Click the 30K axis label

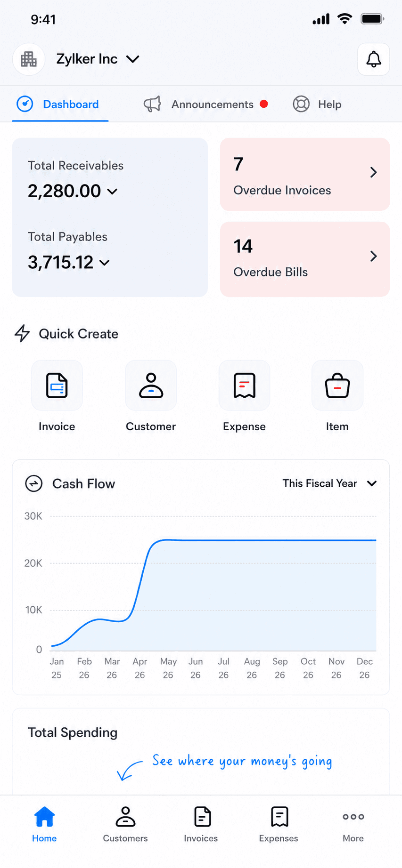33,516
